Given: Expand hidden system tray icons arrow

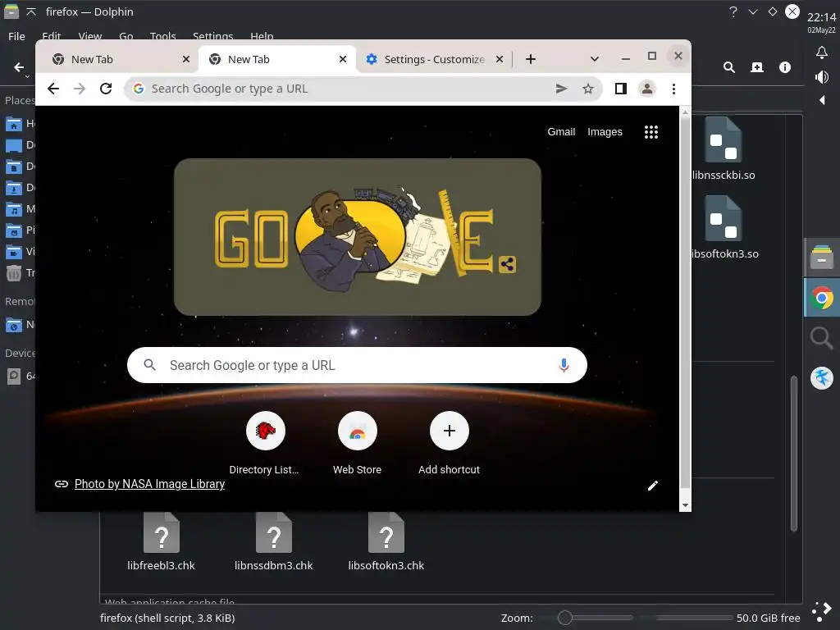Looking at the screenshot, I should pyautogui.click(x=822, y=100).
